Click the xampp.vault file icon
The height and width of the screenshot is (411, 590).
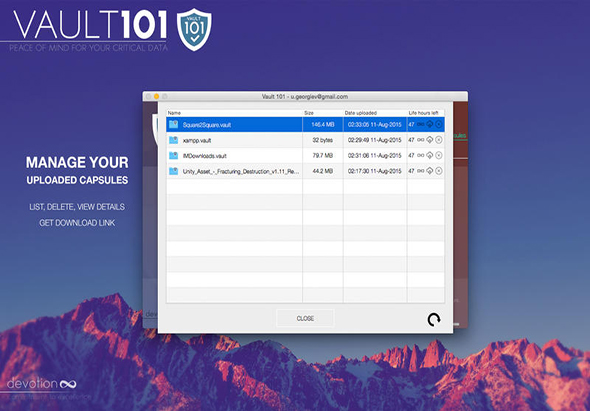[x=173, y=140]
